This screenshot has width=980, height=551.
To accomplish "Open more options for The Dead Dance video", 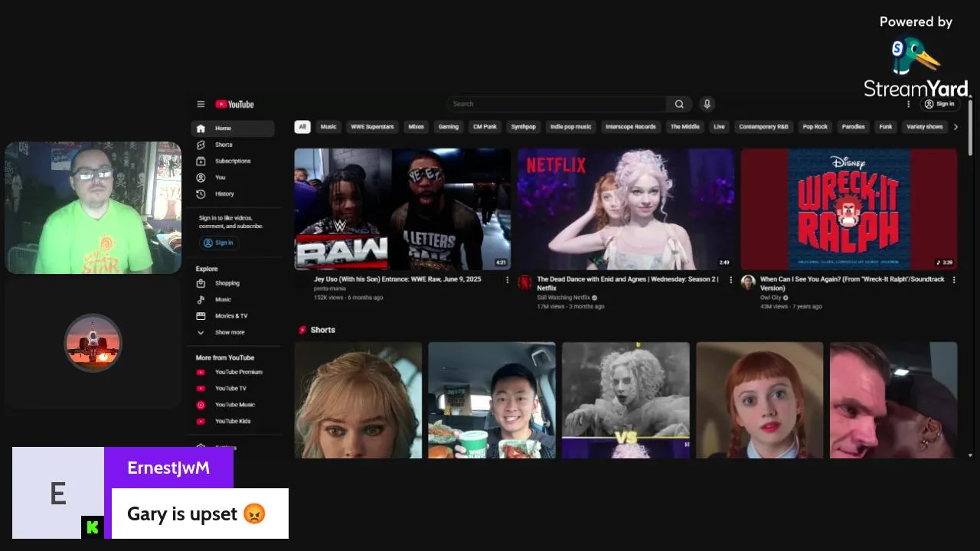I will pos(730,280).
